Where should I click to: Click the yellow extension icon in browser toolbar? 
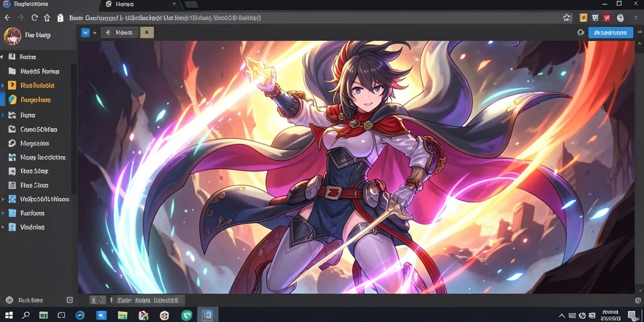(x=583, y=18)
